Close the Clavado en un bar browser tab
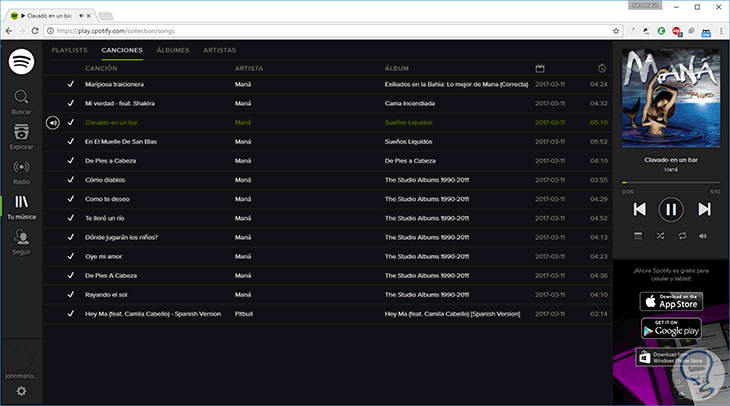The image size is (730, 406). click(x=89, y=16)
